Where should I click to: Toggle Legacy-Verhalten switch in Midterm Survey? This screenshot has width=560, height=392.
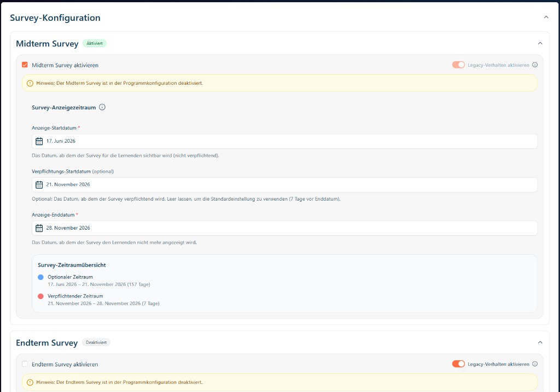pos(458,65)
